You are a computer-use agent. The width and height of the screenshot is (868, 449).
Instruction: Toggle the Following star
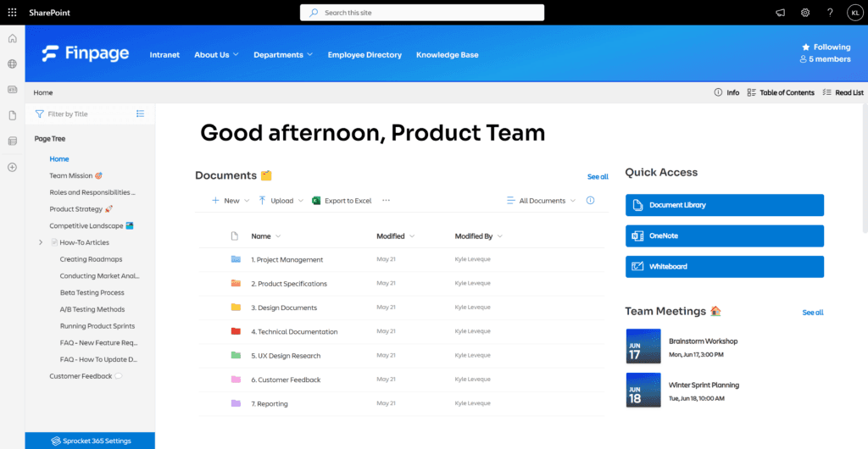[806, 47]
